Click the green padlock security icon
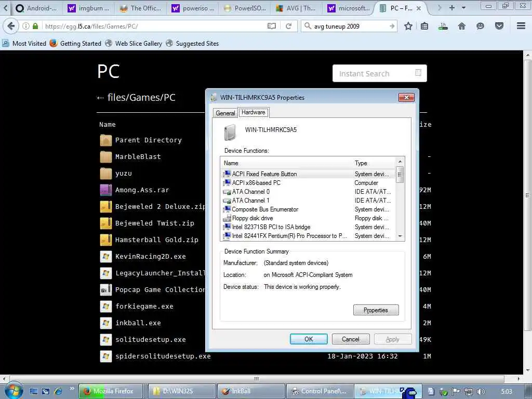This screenshot has width=532, height=399. 35,26
